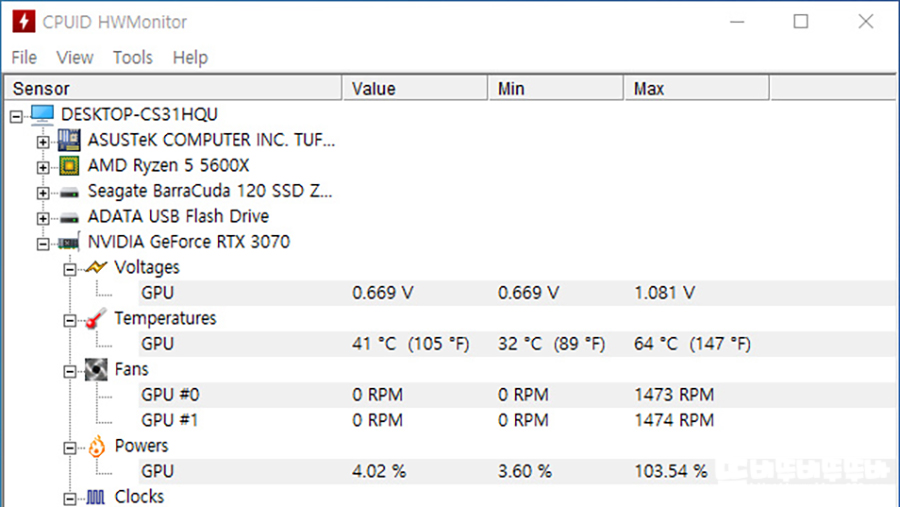Collapse the Clocks section
Viewport: 900px width, 507px height.
[x=69, y=499]
